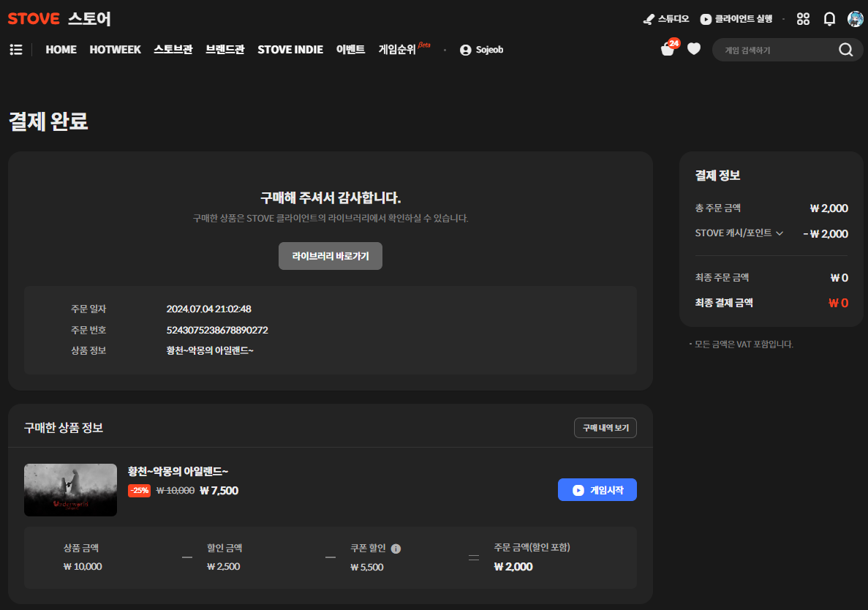Select order number 5243075238678890272
The image size is (868, 610).
click(217, 330)
